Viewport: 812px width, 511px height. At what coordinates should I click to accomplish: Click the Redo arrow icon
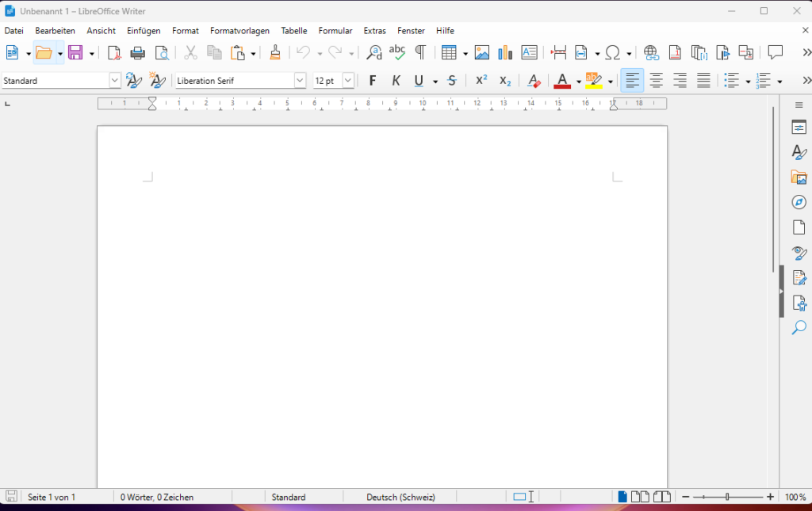pyautogui.click(x=335, y=53)
